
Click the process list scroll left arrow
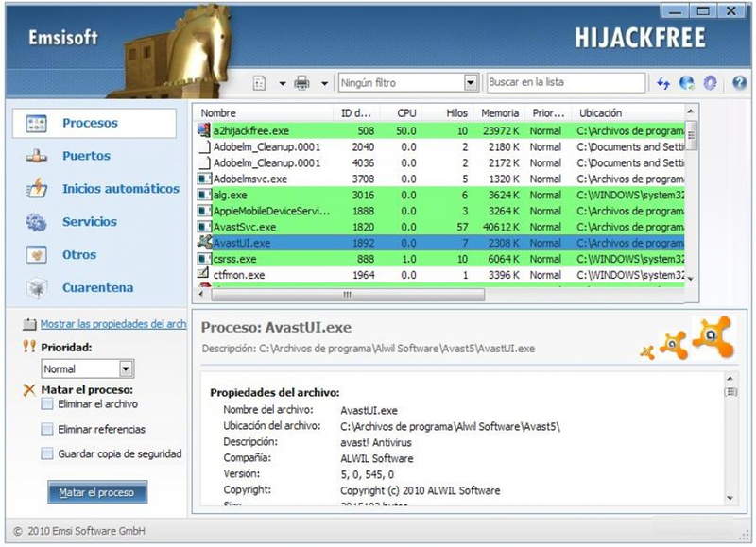201,294
